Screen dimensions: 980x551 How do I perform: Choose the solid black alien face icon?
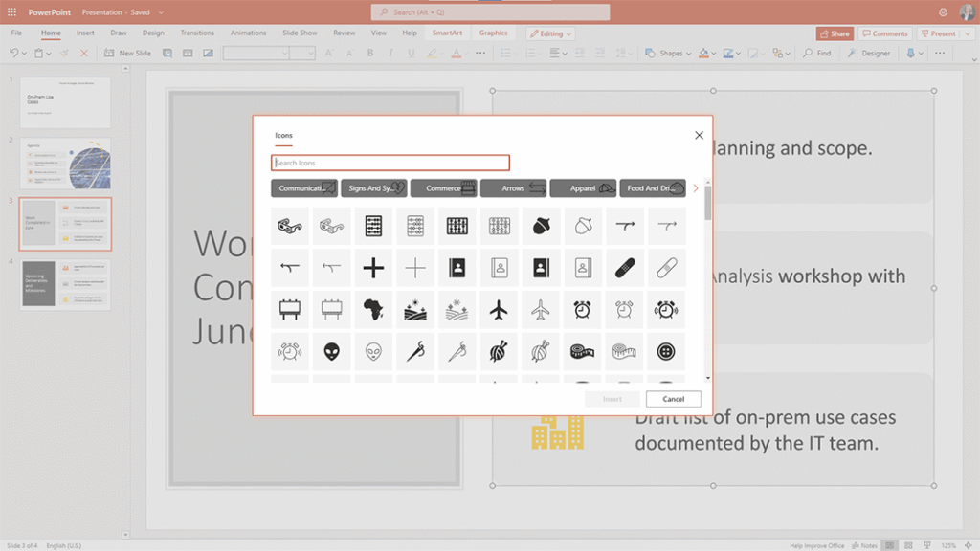coord(331,352)
